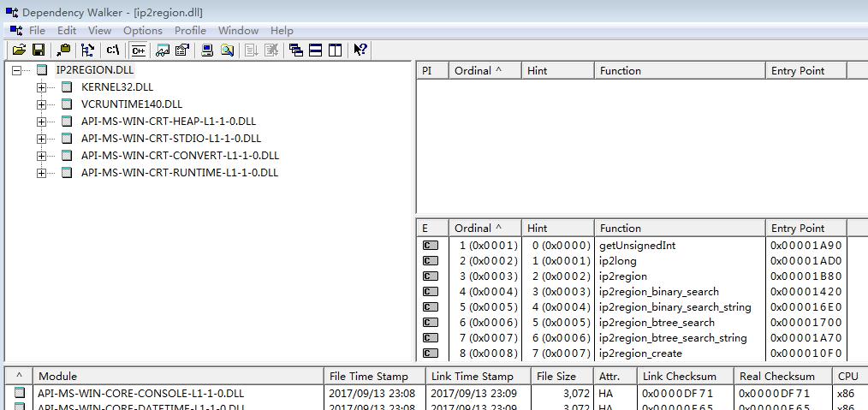Open the Window menu
The image size is (868, 410).
click(238, 31)
